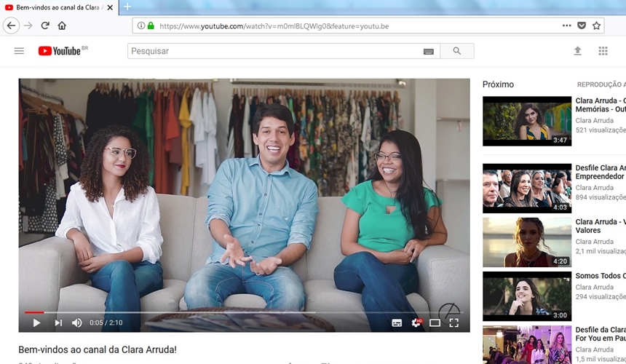Bookmark this page with the star icon
626x364 pixels.
(x=596, y=25)
